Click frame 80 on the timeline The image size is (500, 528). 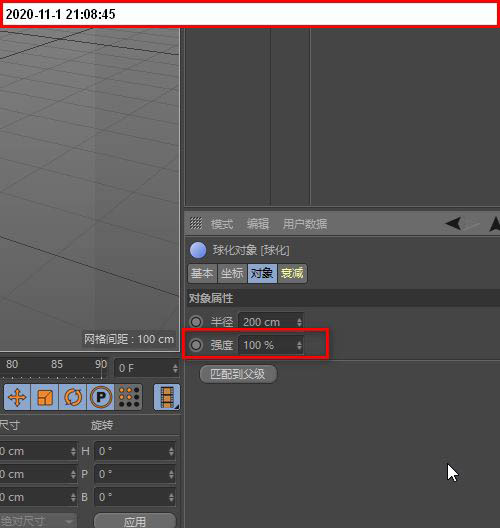click(x=12, y=364)
